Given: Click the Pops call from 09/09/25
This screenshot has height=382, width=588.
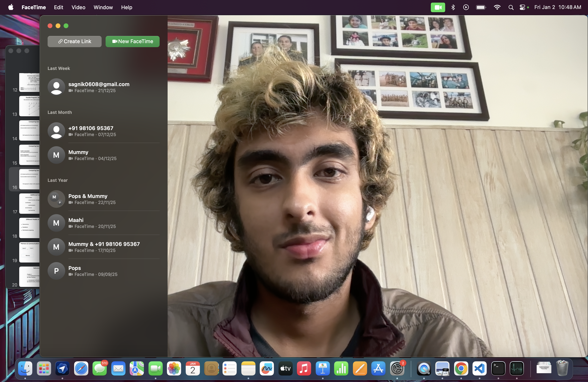Looking at the screenshot, I should point(104,271).
